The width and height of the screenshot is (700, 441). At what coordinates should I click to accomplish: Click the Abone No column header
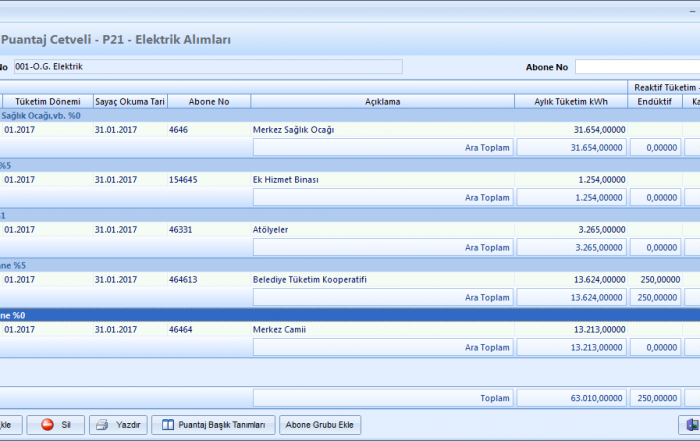tap(207, 101)
